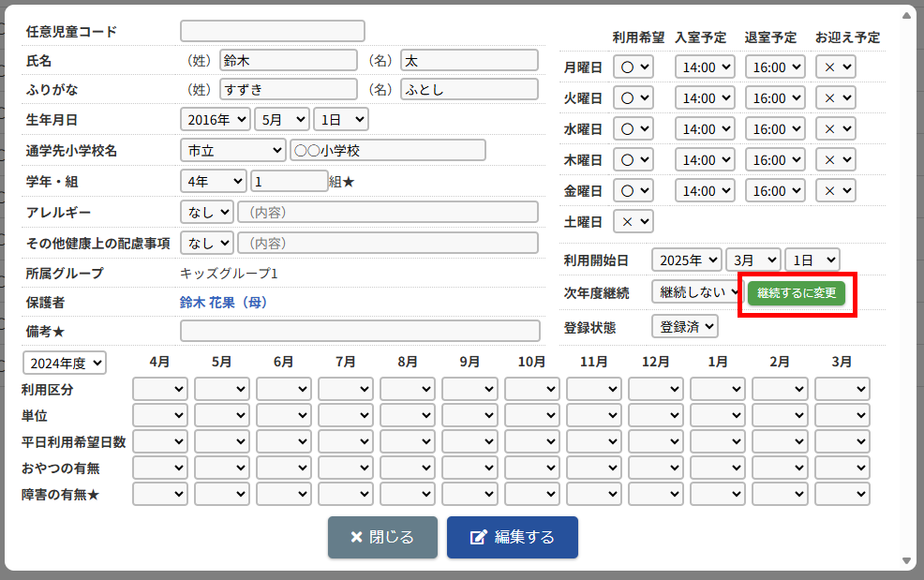Open 利用区分 dropdown for 4月

coord(159,389)
